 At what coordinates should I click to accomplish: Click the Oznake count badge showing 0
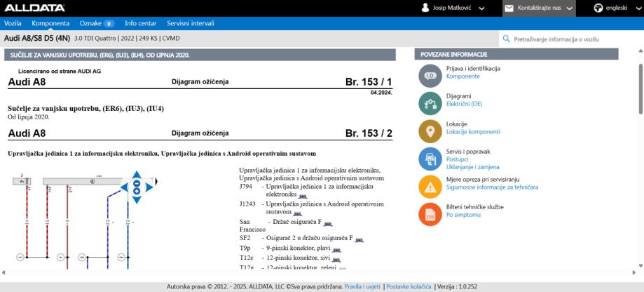(x=109, y=24)
